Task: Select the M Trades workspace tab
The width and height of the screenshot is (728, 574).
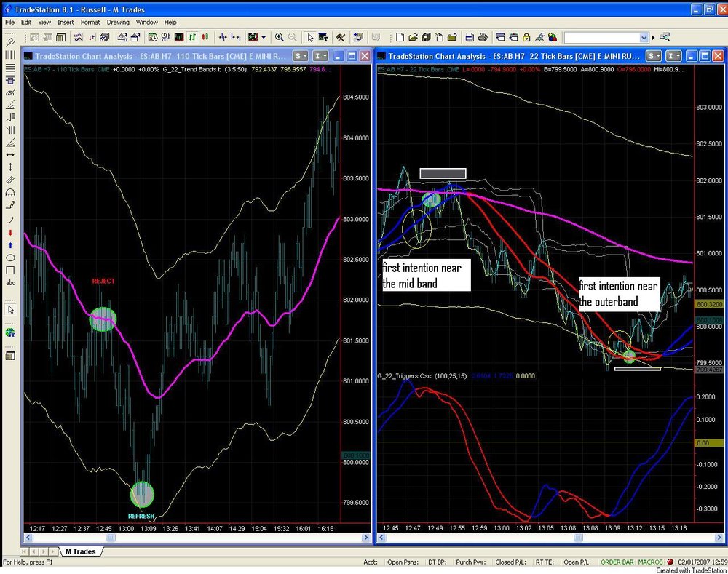Action: [81, 551]
